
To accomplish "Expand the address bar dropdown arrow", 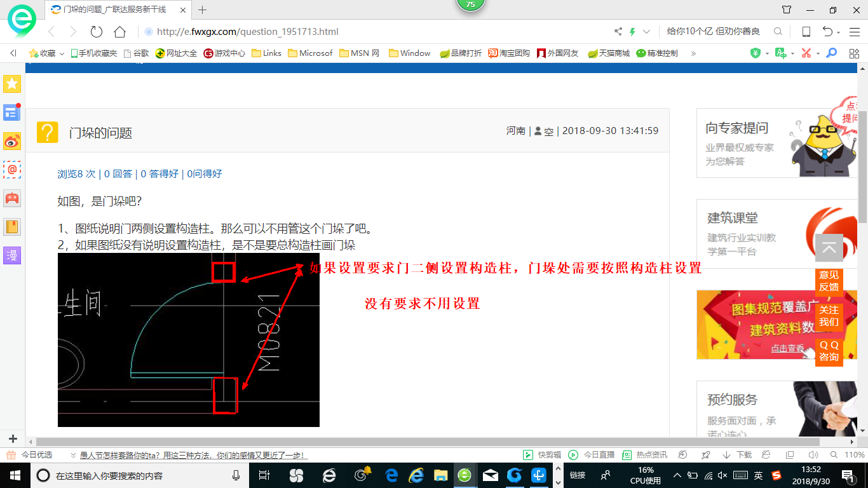I will click(647, 32).
